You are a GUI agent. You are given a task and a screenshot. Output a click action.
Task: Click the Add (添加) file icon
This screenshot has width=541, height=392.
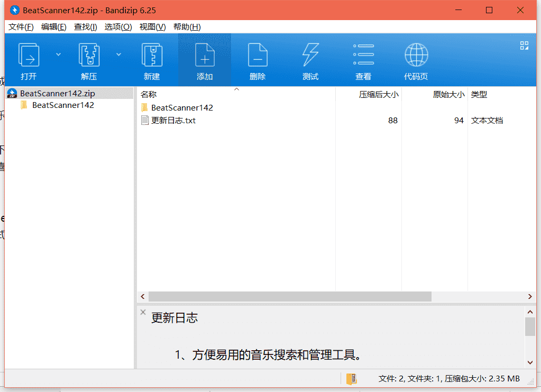205,54
